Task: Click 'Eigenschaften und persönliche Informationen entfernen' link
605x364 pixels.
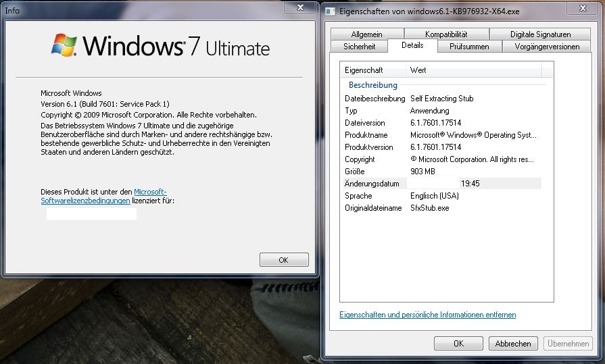Action: point(427,315)
